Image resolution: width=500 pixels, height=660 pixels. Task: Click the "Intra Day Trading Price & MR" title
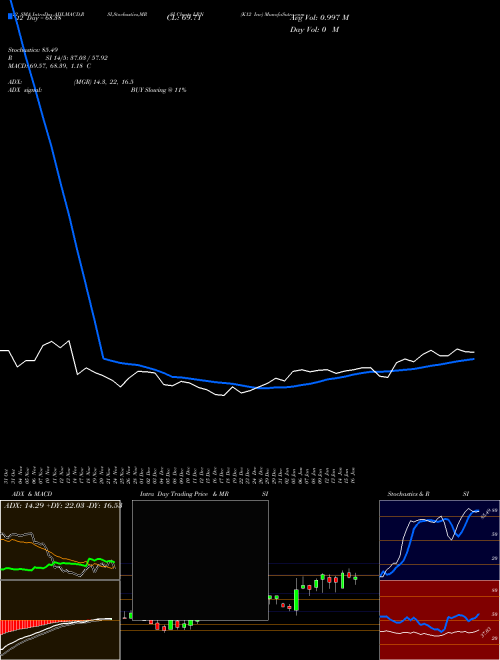coord(184,494)
